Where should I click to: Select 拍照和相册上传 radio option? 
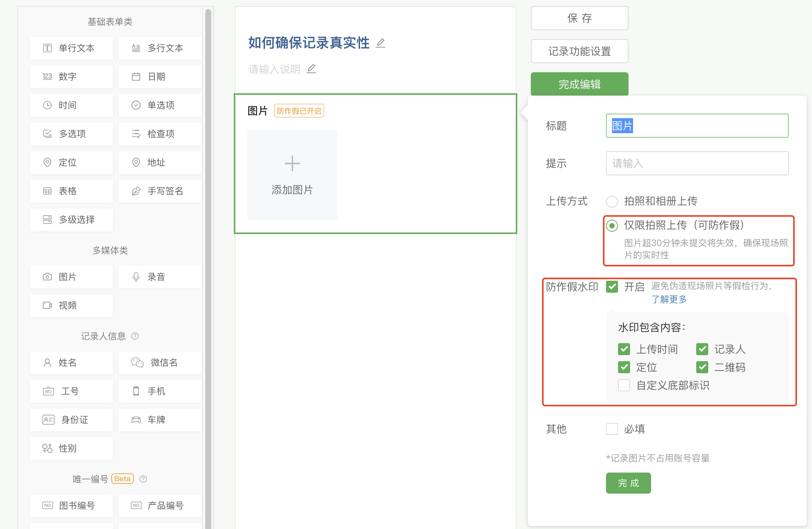[x=612, y=202]
